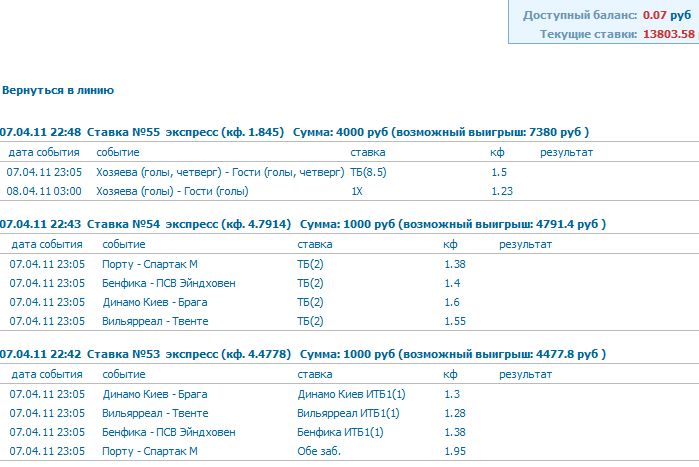The height and width of the screenshot is (467, 699).
Task: Open the Ставка №53 header line
Action: click(x=303, y=354)
